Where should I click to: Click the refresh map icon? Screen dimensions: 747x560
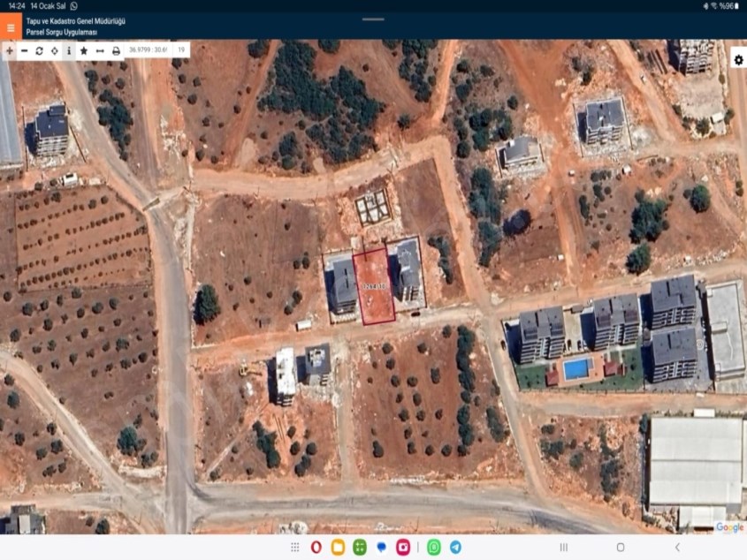(x=39, y=51)
